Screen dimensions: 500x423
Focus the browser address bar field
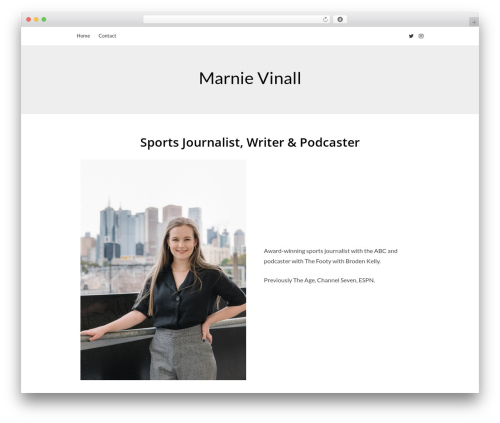point(237,19)
